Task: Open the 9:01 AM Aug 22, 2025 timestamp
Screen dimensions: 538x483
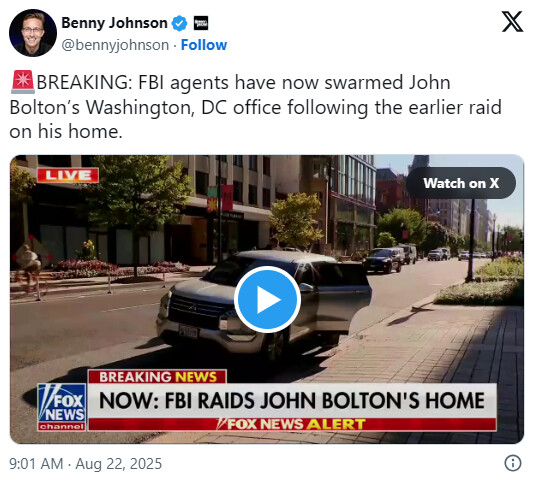Action: [x=85, y=463]
